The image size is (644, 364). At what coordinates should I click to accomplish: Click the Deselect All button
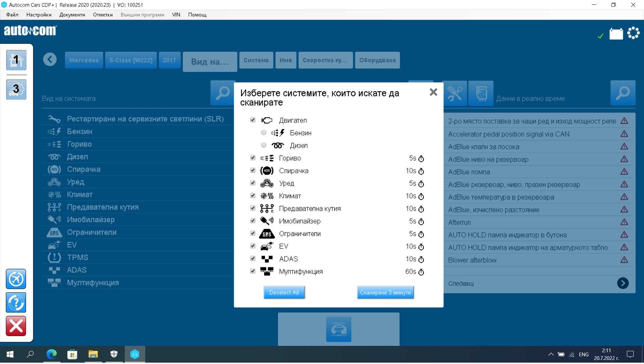[284, 293]
